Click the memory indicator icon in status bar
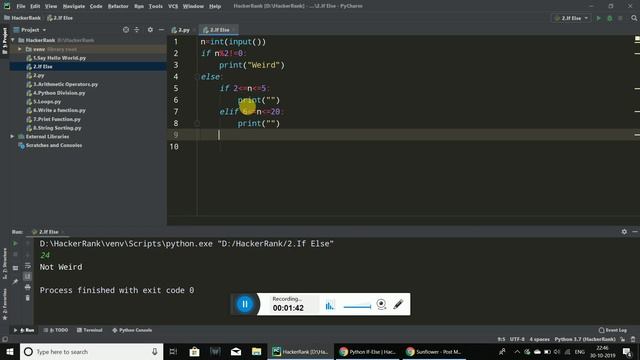This screenshot has height=360, width=640. 633,339
